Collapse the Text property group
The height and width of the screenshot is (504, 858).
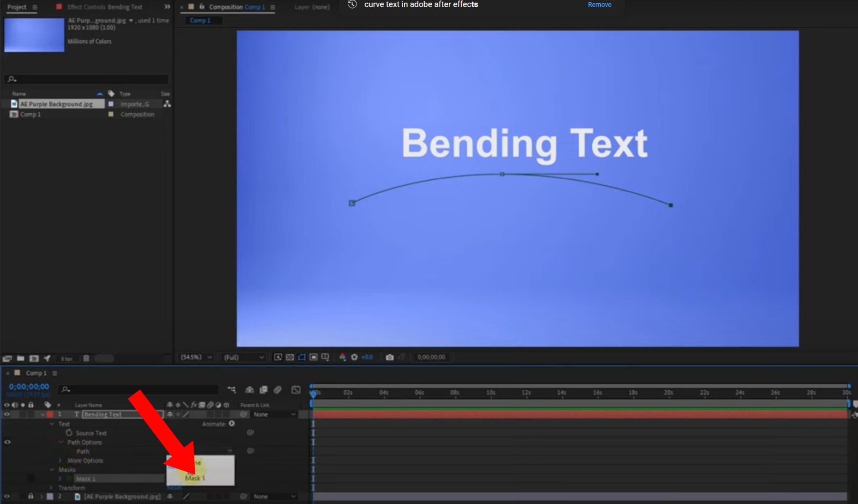tap(52, 424)
